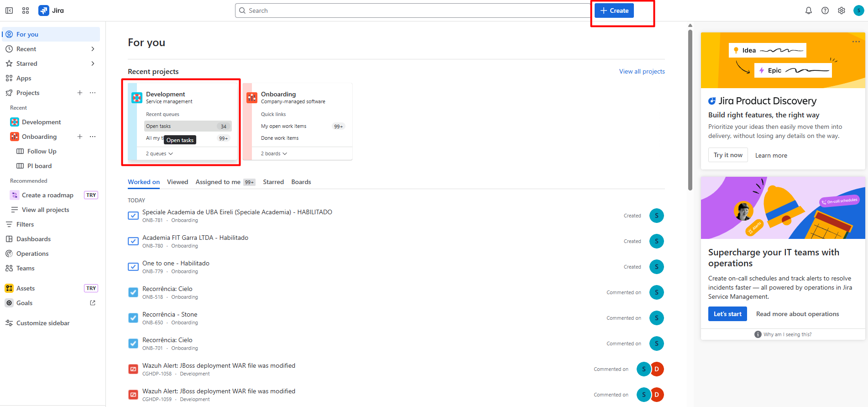
Task: Open Done work items link
Action: 280,138
